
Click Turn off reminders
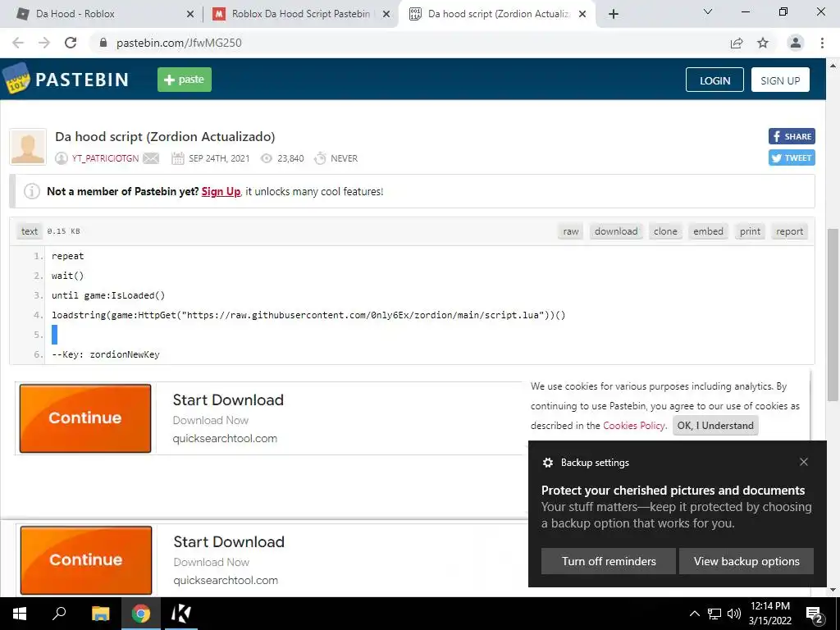(x=609, y=561)
